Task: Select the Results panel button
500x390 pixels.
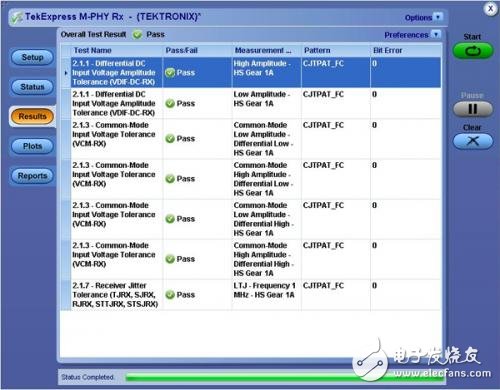Action: tap(32, 116)
